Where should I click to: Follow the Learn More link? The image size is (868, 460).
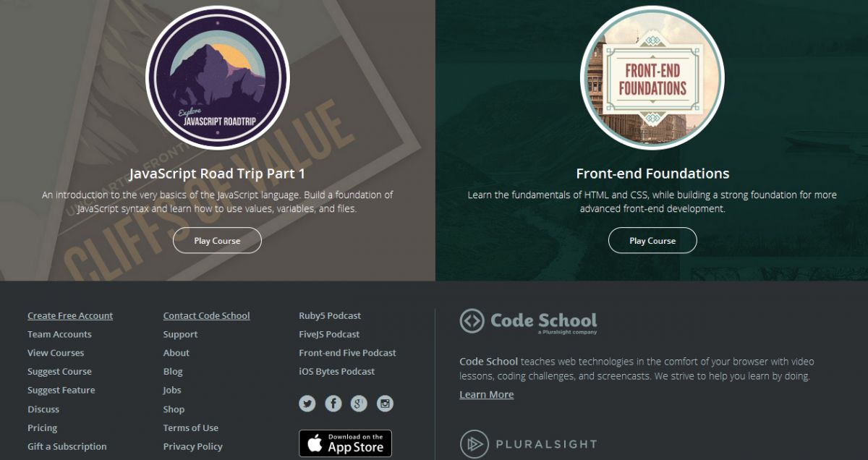point(487,394)
